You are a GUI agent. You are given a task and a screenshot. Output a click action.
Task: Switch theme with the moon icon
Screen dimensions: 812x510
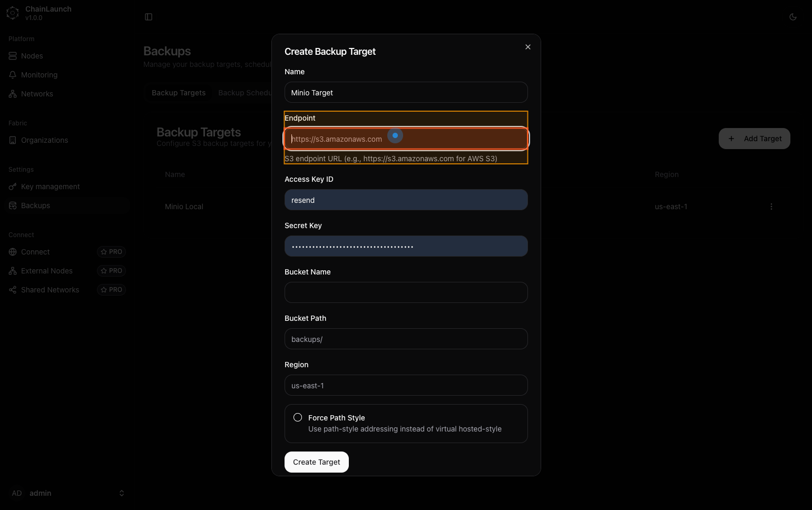(x=793, y=17)
